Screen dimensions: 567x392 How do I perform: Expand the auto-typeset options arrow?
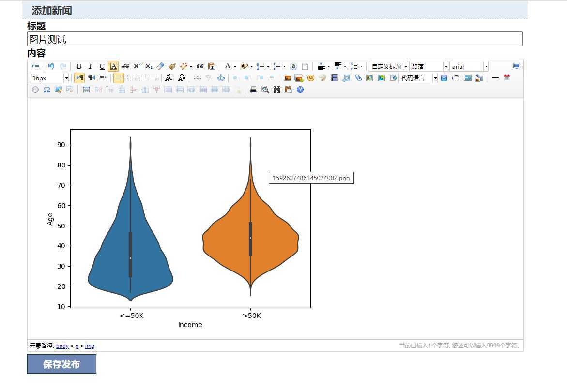191,66
